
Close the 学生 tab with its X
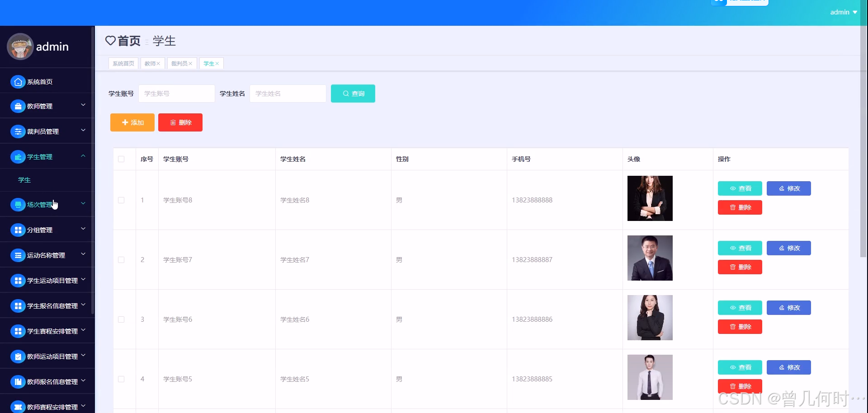(x=217, y=64)
